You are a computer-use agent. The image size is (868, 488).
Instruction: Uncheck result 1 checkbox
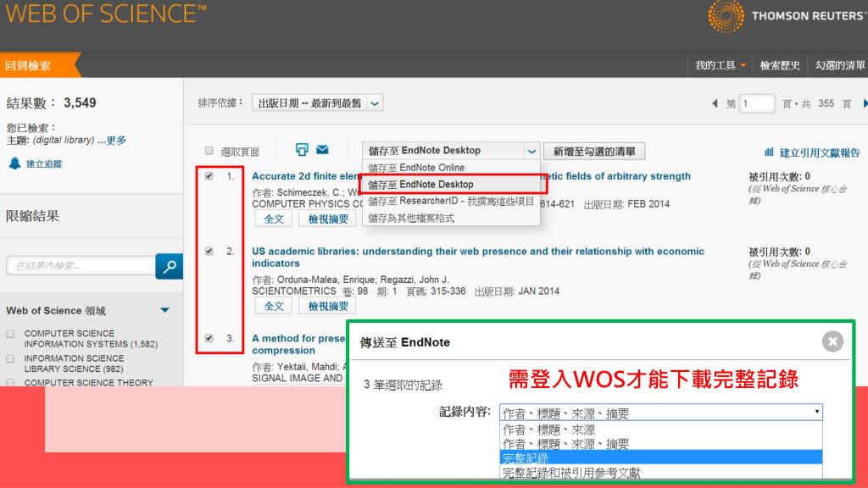click(x=209, y=176)
